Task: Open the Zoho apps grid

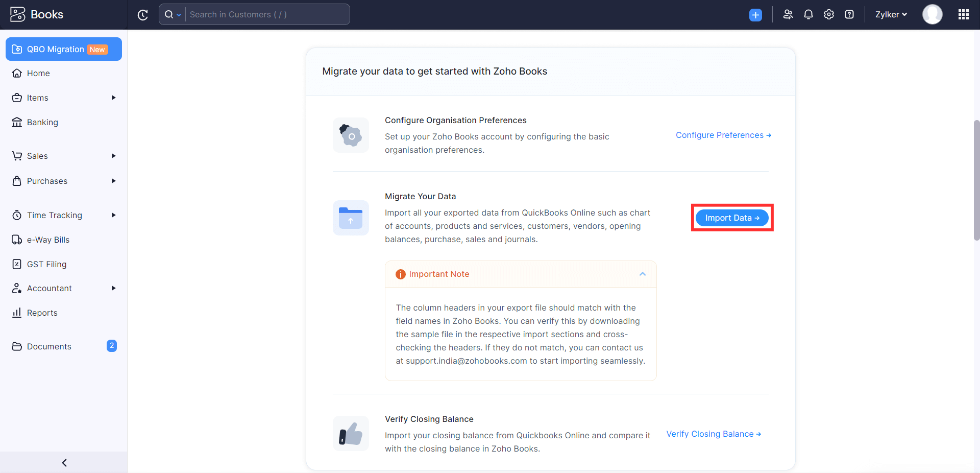Action: pos(964,14)
